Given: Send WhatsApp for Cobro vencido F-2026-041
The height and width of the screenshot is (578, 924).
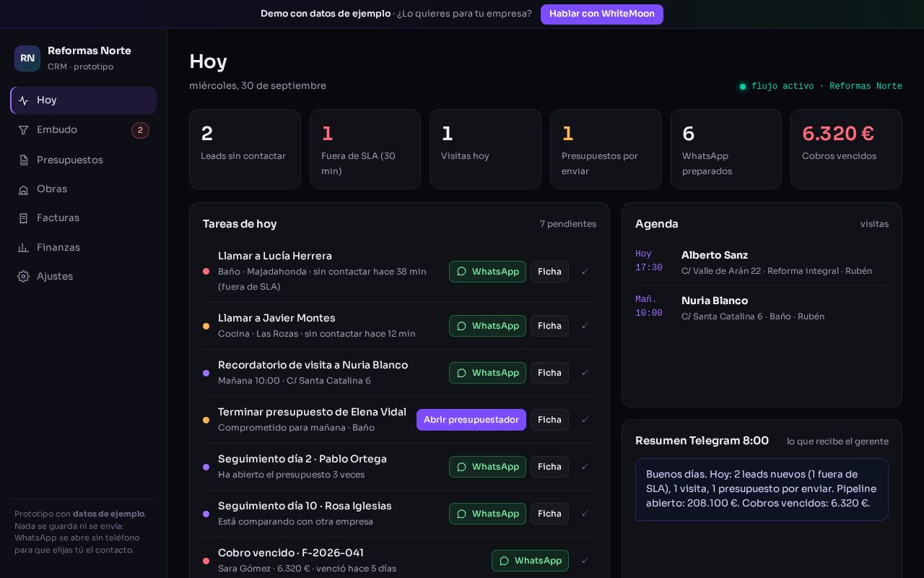Looking at the screenshot, I should pos(530,561).
